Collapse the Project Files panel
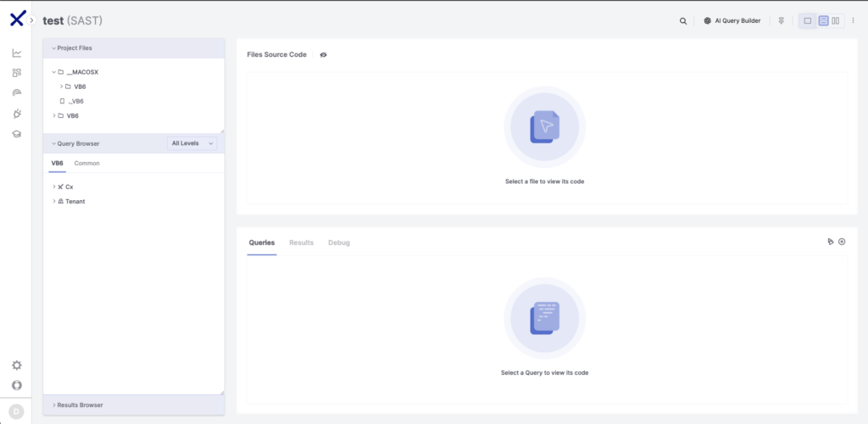868x424 pixels. click(x=53, y=48)
